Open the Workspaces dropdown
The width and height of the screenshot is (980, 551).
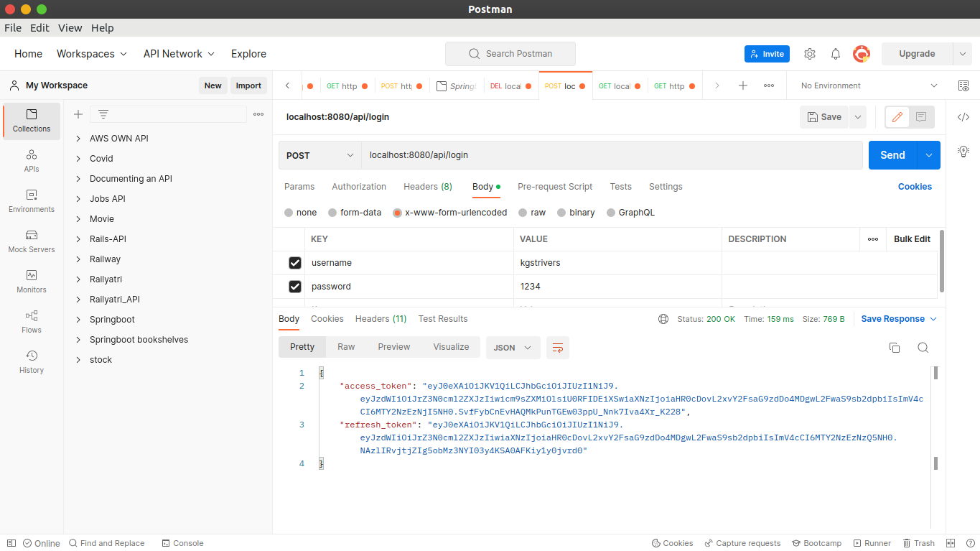92,54
